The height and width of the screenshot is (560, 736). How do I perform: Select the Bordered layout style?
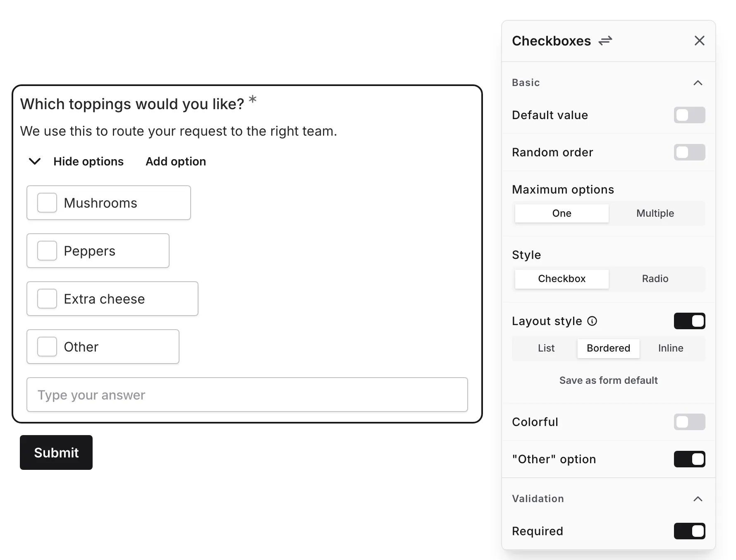point(609,348)
